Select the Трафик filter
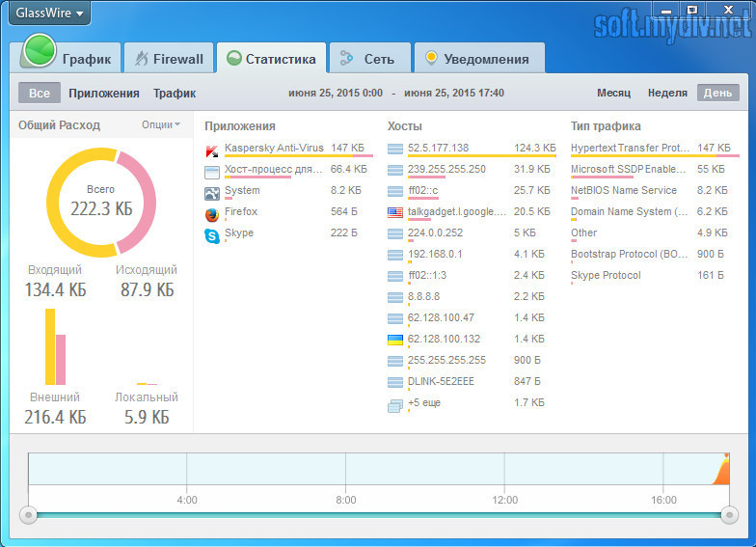756x547 pixels. point(175,93)
